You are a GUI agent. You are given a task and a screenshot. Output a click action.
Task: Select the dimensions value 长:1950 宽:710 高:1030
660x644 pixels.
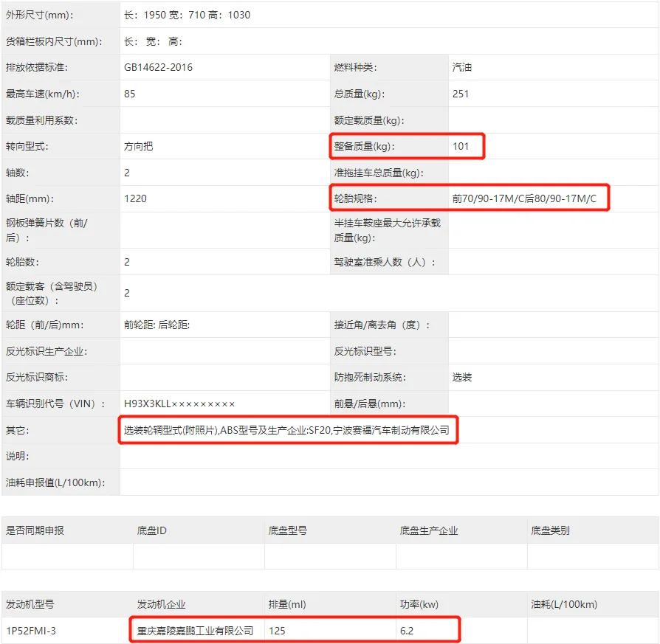[187, 15]
